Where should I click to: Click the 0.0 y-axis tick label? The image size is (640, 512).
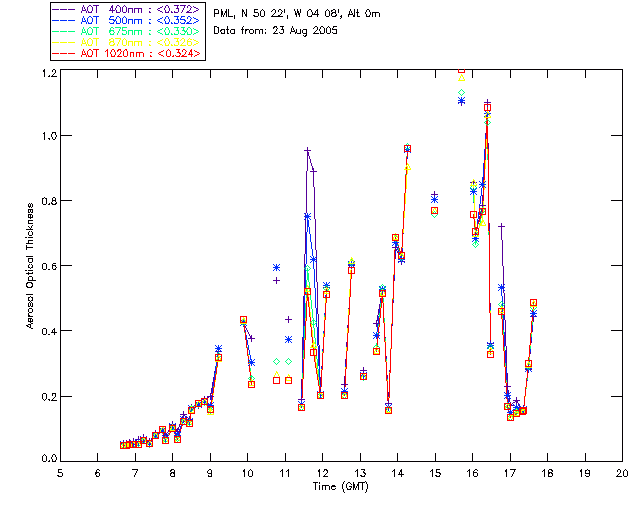[x=49, y=460]
